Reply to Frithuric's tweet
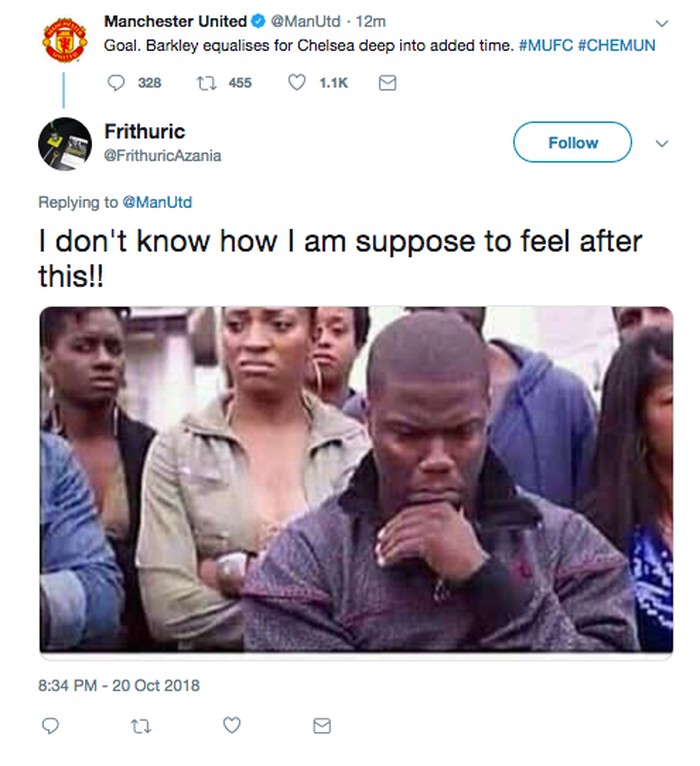The image size is (700, 766). (x=52, y=725)
